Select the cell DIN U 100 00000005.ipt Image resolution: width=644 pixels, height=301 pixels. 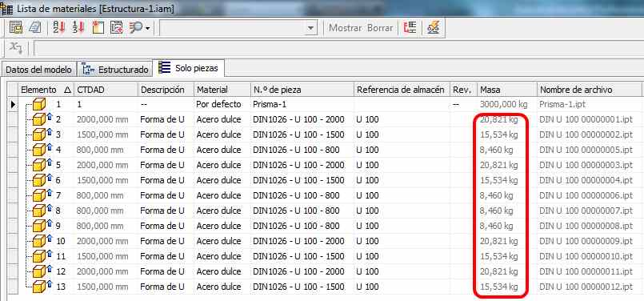pyautogui.click(x=586, y=150)
